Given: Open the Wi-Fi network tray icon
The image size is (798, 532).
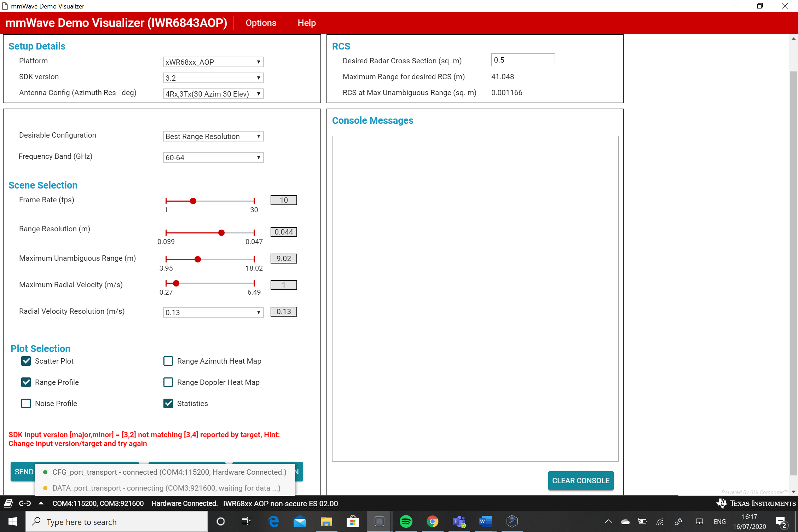Looking at the screenshot, I should coord(660,521).
